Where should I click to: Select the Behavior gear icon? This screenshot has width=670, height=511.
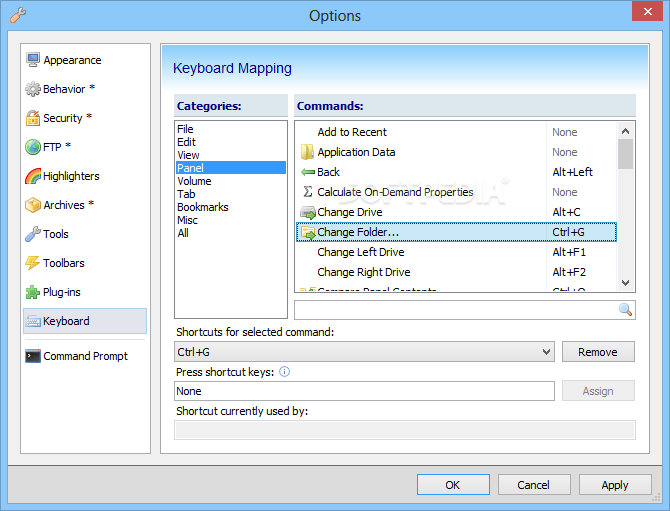pos(33,89)
